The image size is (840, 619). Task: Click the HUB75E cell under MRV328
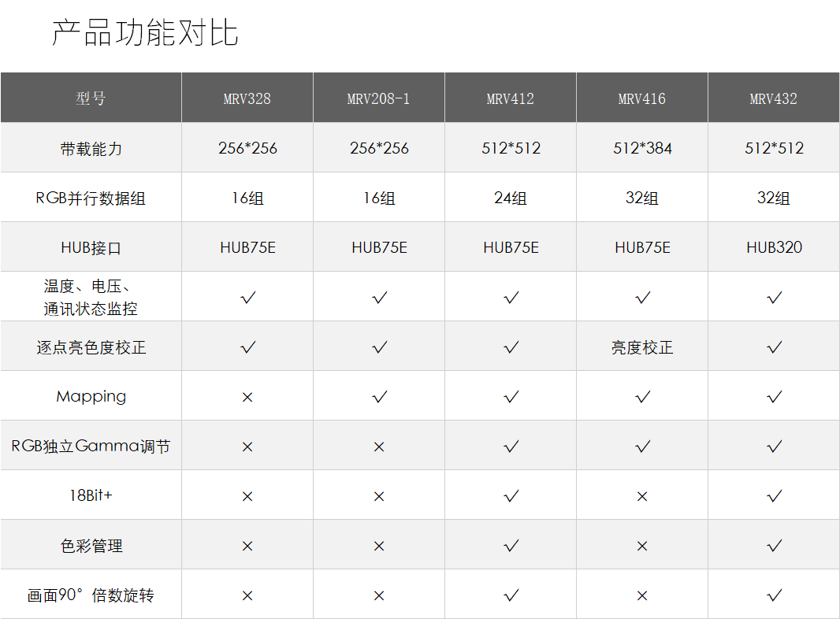248,247
